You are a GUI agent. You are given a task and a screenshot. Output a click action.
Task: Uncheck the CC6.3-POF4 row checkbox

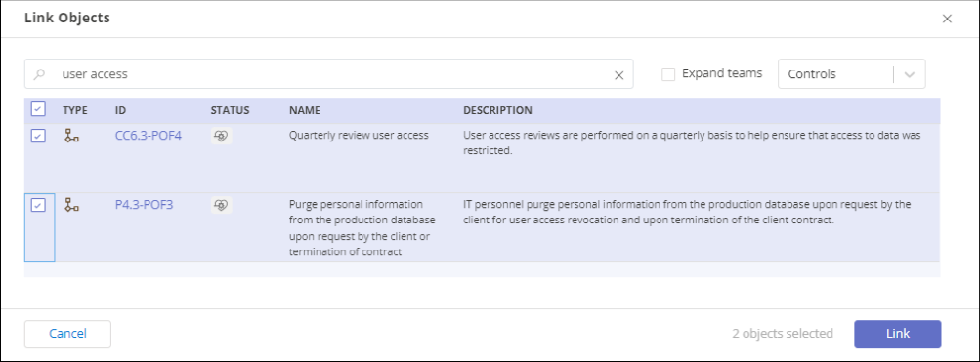click(37, 136)
